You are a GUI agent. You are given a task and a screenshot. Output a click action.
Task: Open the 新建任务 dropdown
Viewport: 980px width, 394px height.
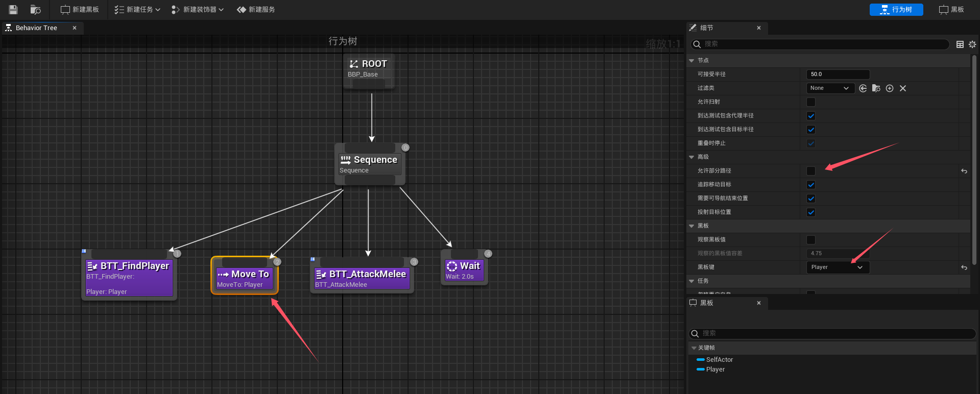click(x=137, y=10)
